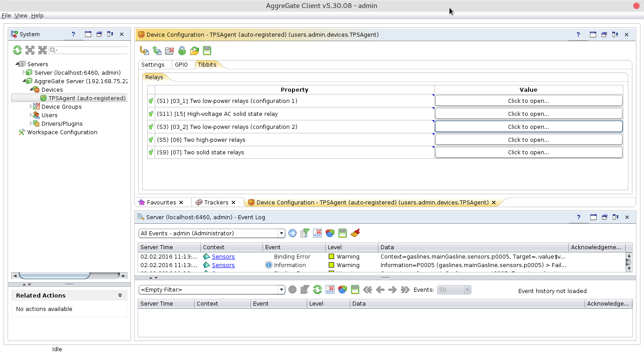The width and height of the screenshot is (644, 353).
Task: Click to open (S3) low-power relays configuration 2
Action: click(x=529, y=127)
